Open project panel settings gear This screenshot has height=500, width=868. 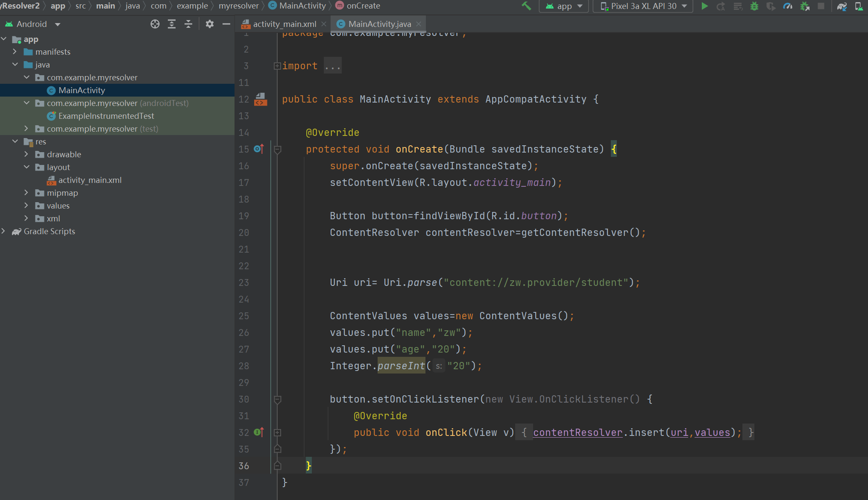(209, 24)
